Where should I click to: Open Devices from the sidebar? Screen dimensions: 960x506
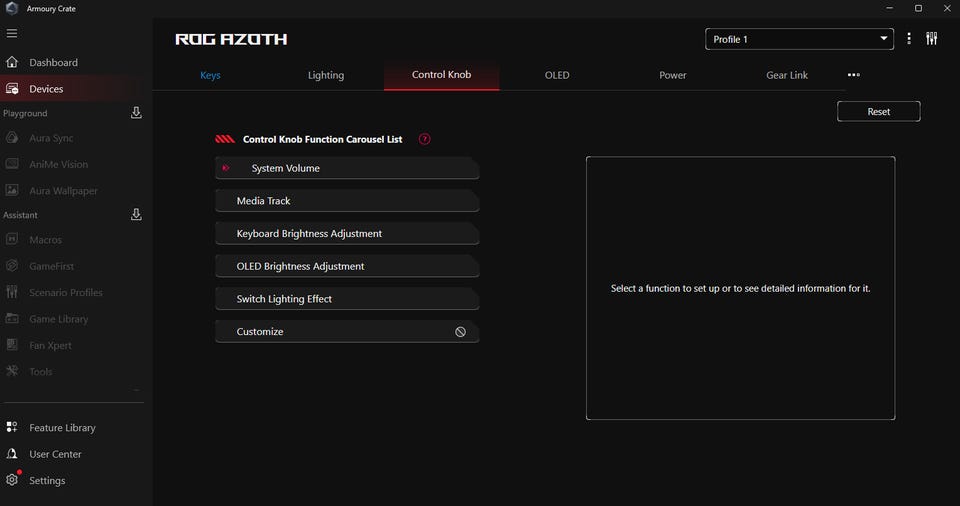46,89
